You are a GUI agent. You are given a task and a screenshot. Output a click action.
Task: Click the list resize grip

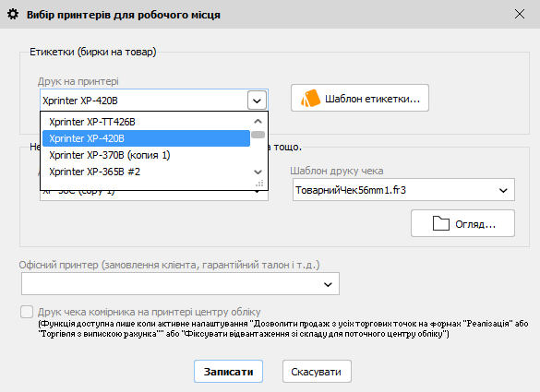click(259, 184)
